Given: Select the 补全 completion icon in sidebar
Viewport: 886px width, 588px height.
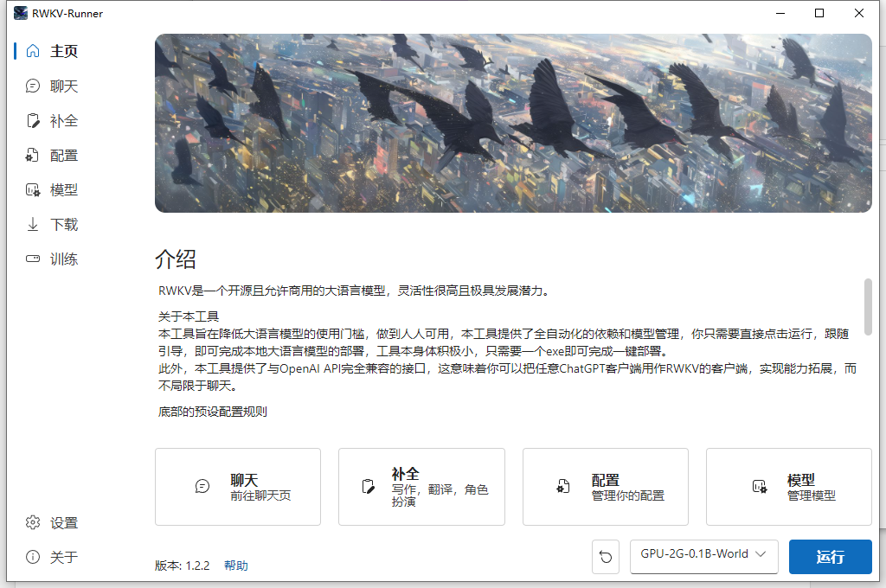Looking at the screenshot, I should click(x=33, y=120).
